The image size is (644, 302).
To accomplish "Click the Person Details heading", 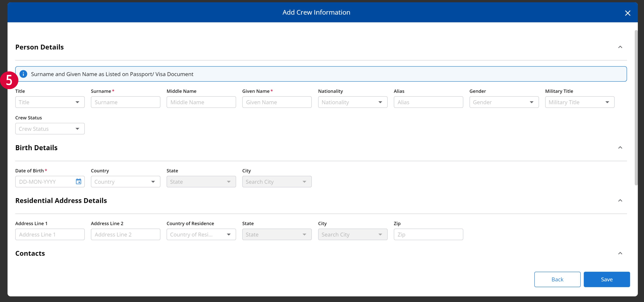I will tap(39, 47).
